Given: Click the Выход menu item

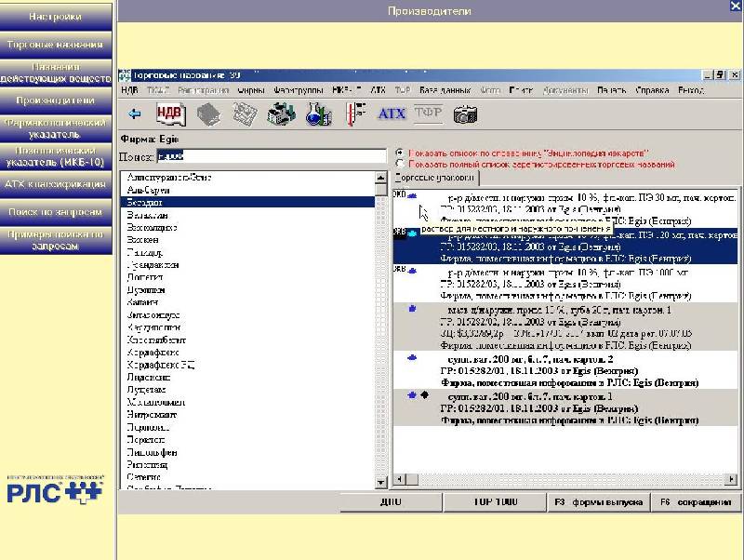Looking at the screenshot, I should pyautogui.click(x=691, y=90).
